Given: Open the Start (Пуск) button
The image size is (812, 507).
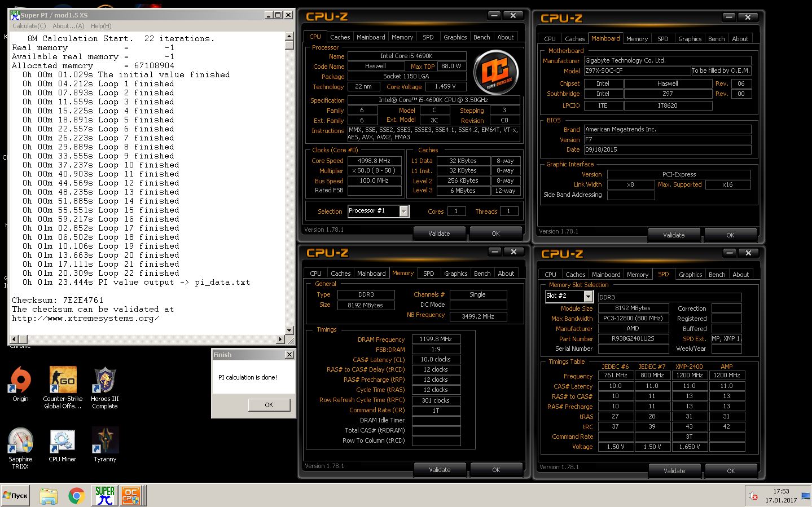Looking at the screenshot, I should pyautogui.click(x=15, y=496).
